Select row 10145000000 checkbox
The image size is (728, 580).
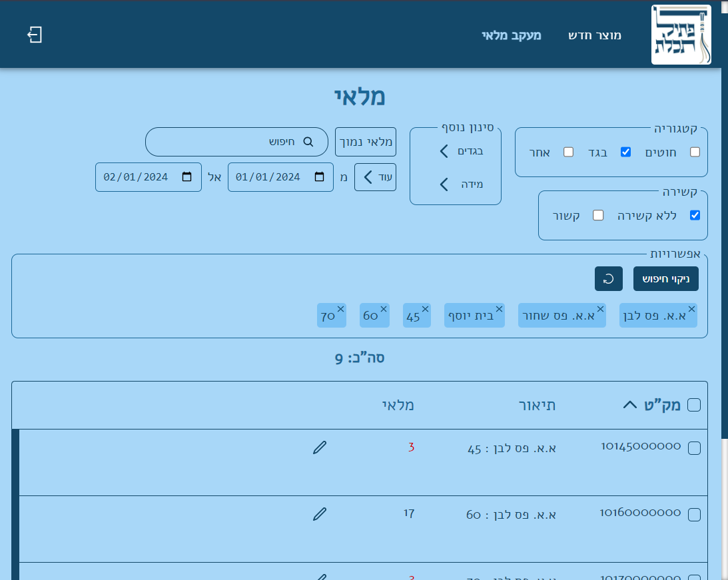[694, 448]
